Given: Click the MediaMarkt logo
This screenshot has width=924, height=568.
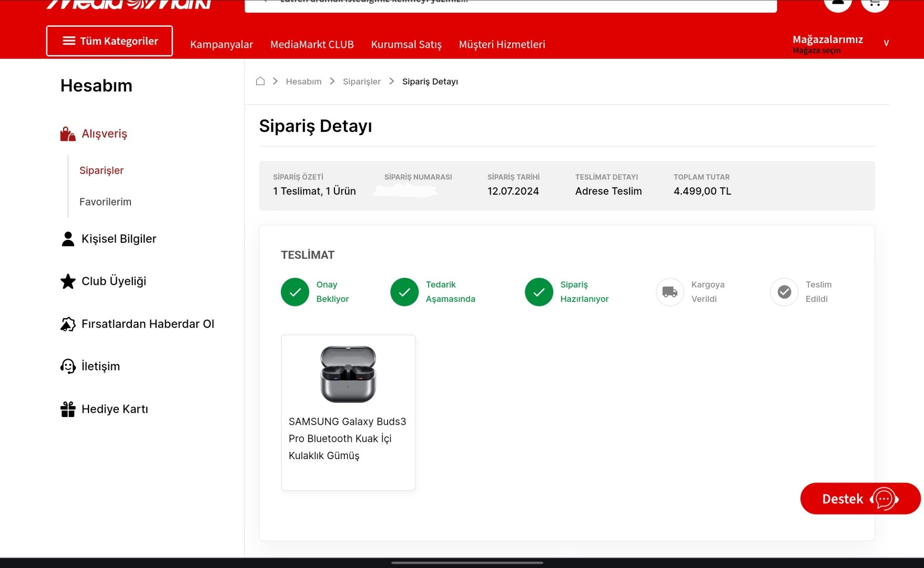Looking at the screenshot, I should (129, 4).
